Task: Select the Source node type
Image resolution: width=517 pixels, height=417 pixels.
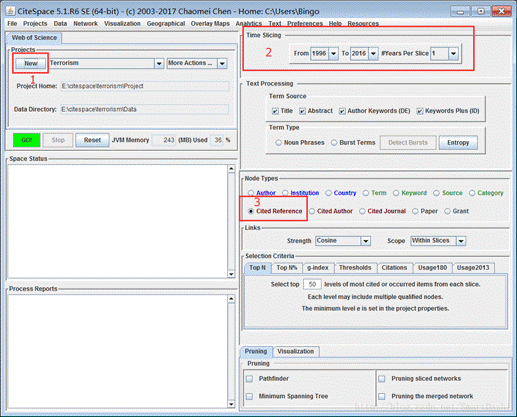Action: tap(436, 193)
